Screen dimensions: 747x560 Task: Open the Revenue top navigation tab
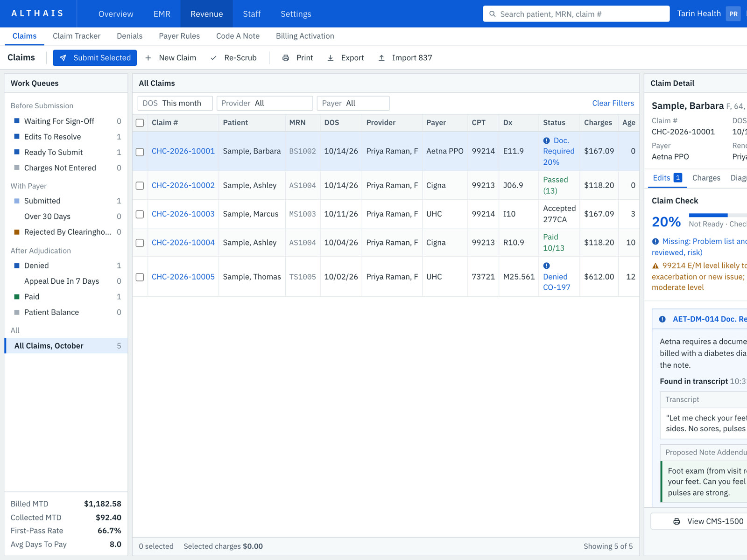[206, 14]
